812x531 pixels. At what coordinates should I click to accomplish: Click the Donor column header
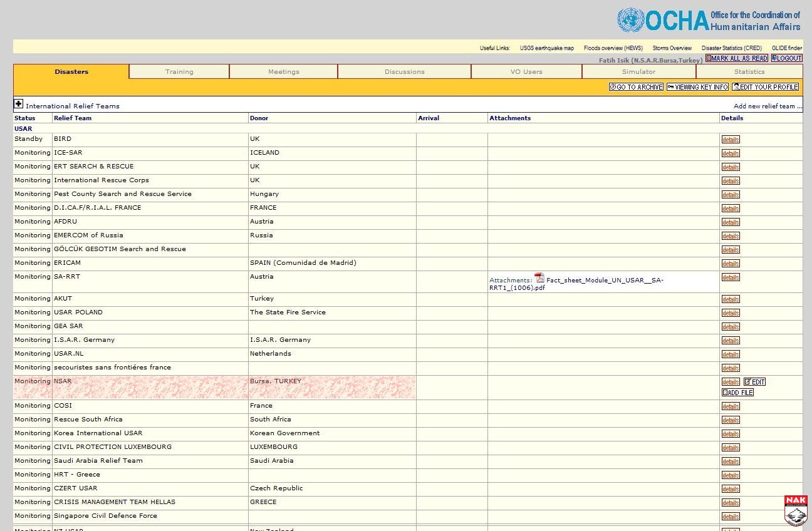259,118
